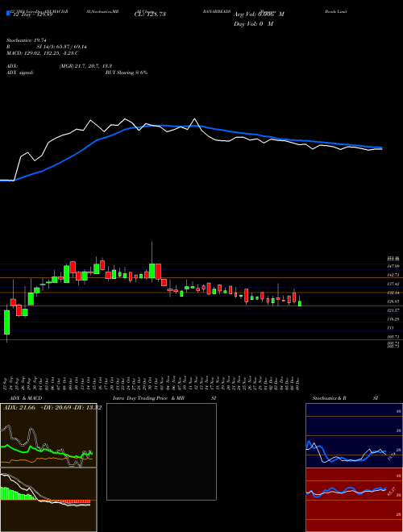Click the 65.37 value in the RSI panel

tap(392, 492)
